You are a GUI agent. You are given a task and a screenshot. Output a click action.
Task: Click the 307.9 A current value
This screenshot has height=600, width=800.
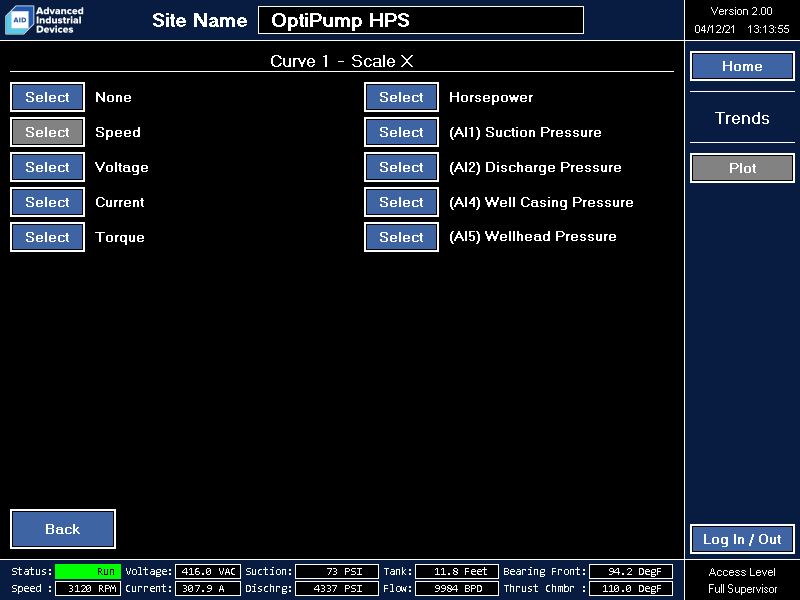pos(208,588)
